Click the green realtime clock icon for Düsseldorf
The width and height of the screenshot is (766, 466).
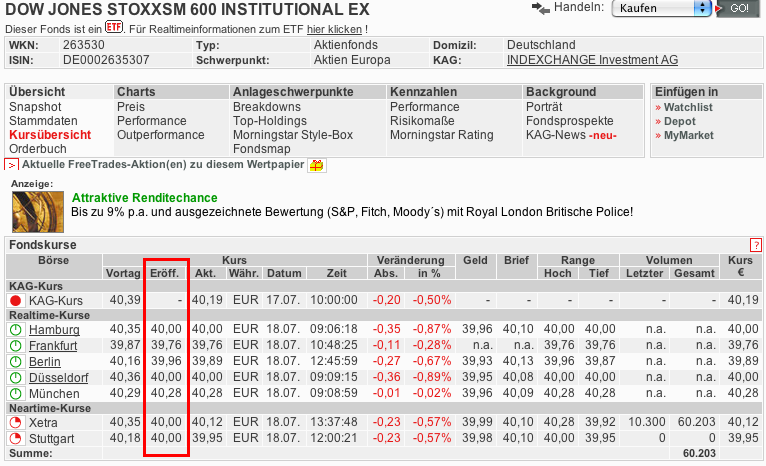(16, 378)
